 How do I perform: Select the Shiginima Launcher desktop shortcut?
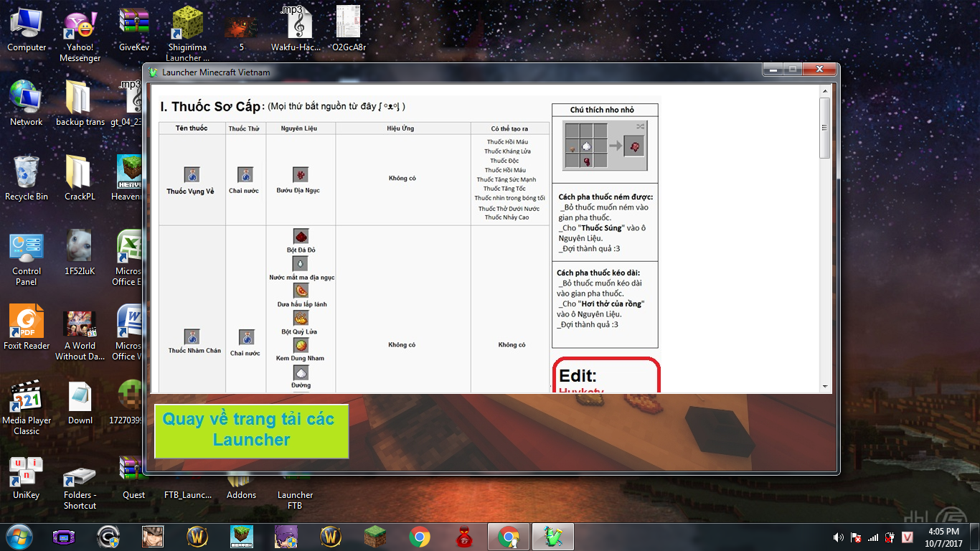[188, 36]
